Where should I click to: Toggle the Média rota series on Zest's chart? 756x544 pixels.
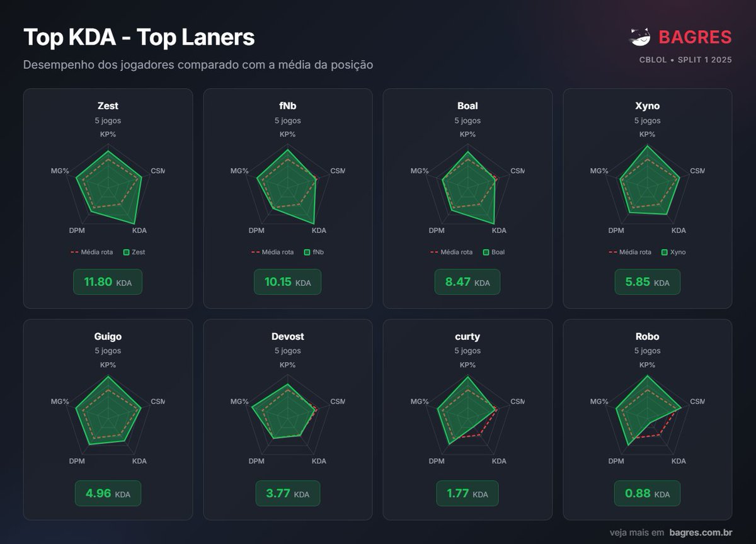click(x=74, y=252)
